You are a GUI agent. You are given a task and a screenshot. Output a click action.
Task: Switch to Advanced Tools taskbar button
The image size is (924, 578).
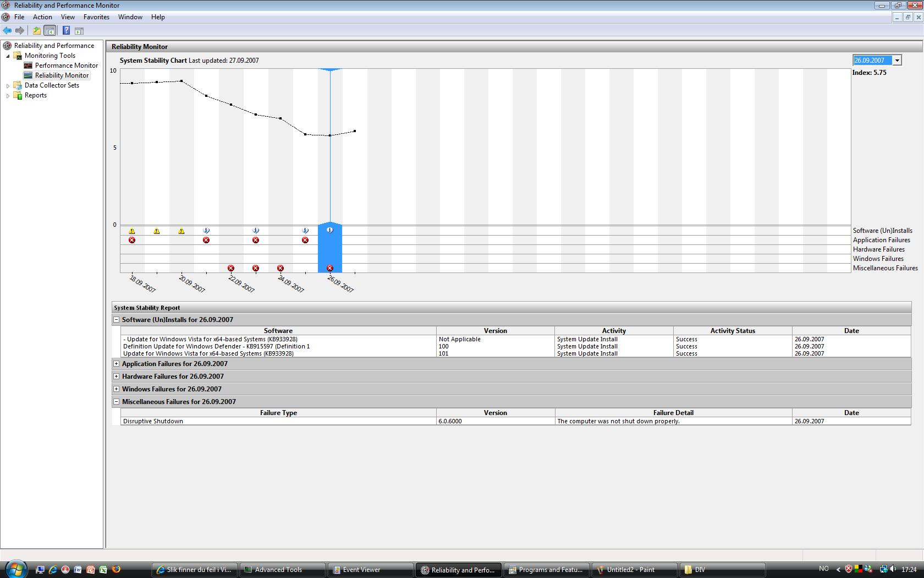pos(282,570)
